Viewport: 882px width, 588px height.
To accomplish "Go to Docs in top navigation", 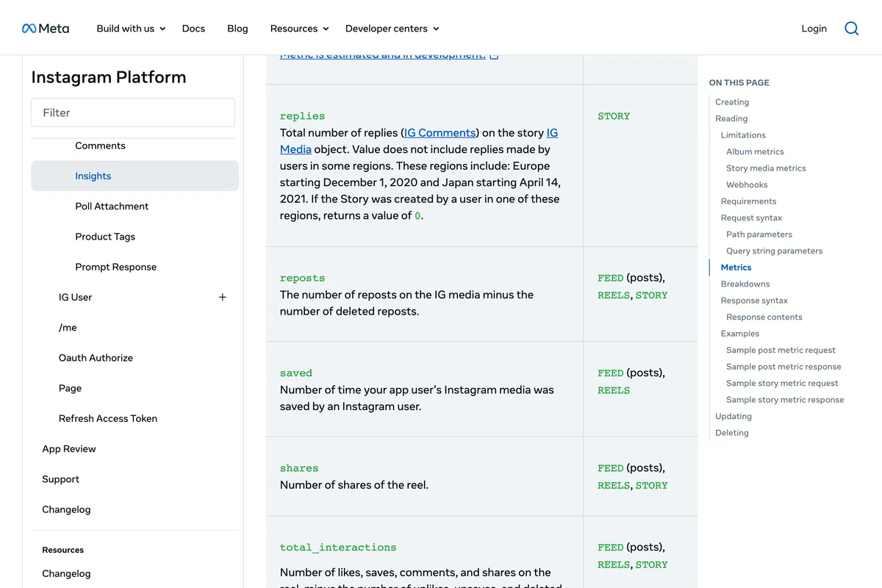I will click(193, 29).
